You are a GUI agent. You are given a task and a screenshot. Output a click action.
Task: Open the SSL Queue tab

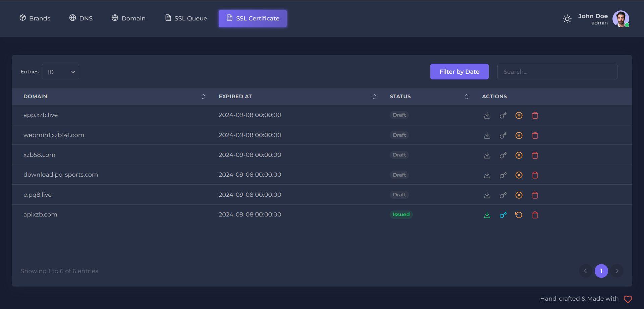point(186,18)
